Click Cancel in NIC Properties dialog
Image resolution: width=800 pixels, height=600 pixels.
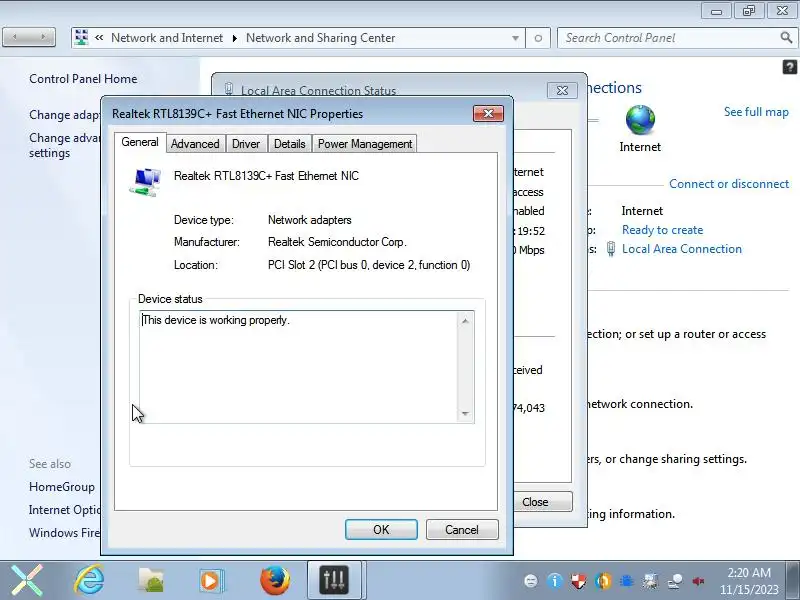point(462,530)
